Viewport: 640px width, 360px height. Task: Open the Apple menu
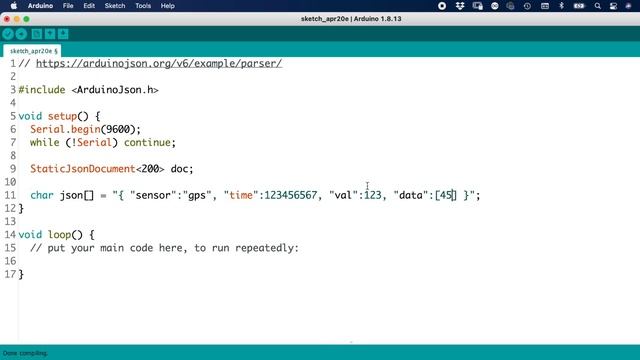point(13,6)
